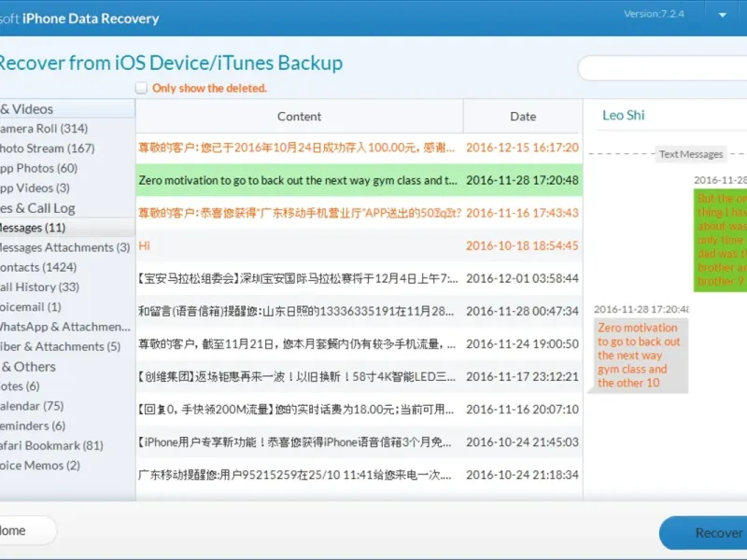This screenshot has width=747, height=560.
Task: View Calendar (75) entries
Action: [32, 406]
